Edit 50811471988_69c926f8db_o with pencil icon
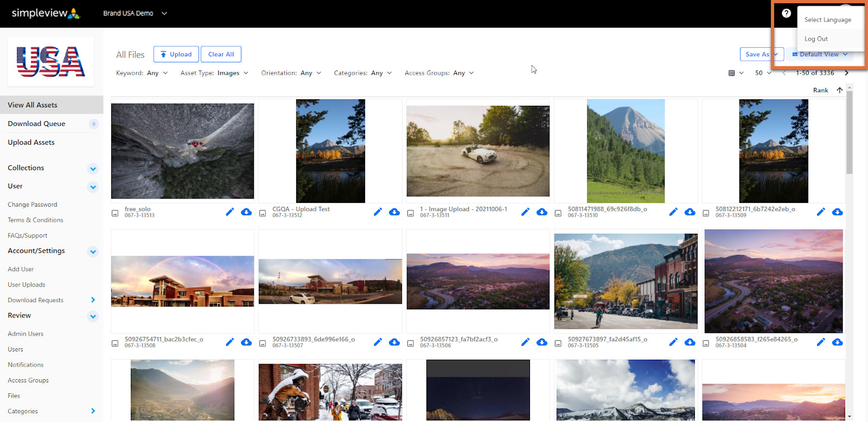The image size is (868, 422). pyautogui.click(x=673, y=212)
